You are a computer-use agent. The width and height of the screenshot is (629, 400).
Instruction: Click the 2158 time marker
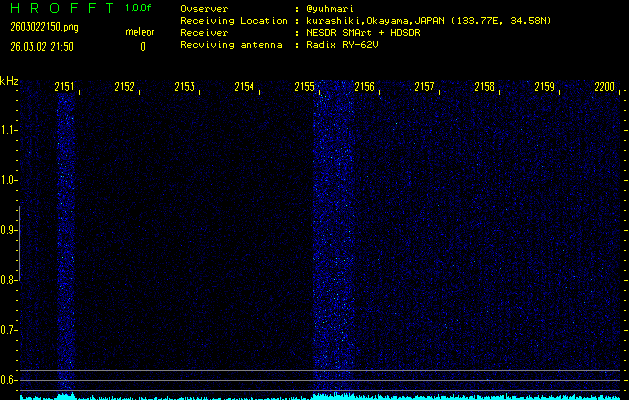click(485, 87)
